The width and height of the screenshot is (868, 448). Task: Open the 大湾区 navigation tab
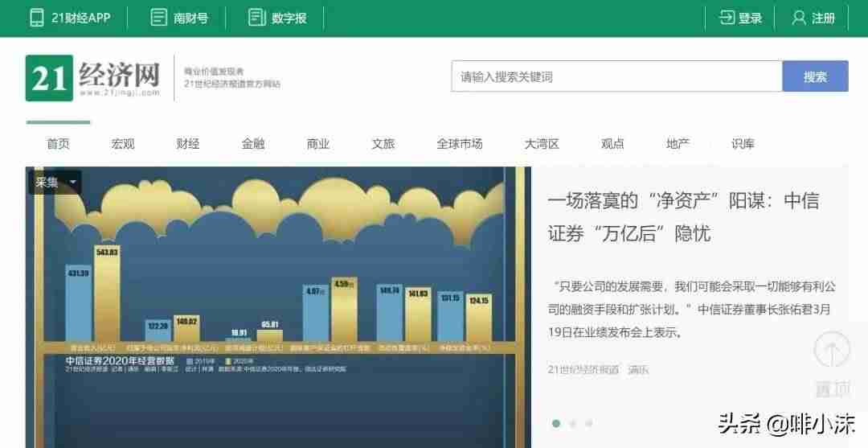tap(542, 144)
